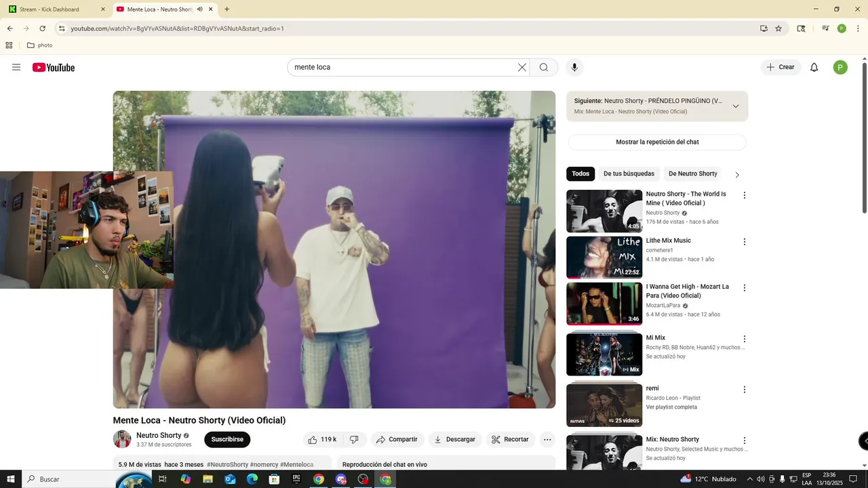This screenshot has height=488, width=868.
Task: Submit search with the magnifier button
Action: coord(544,67)
